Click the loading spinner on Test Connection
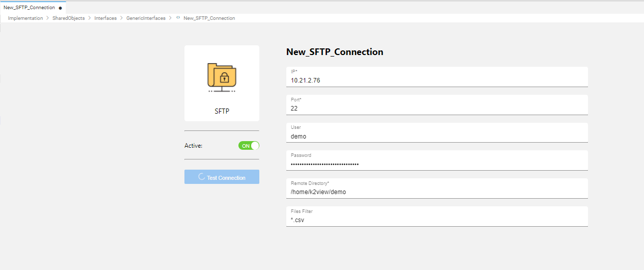The image size is (644, 270). (201, 177)
